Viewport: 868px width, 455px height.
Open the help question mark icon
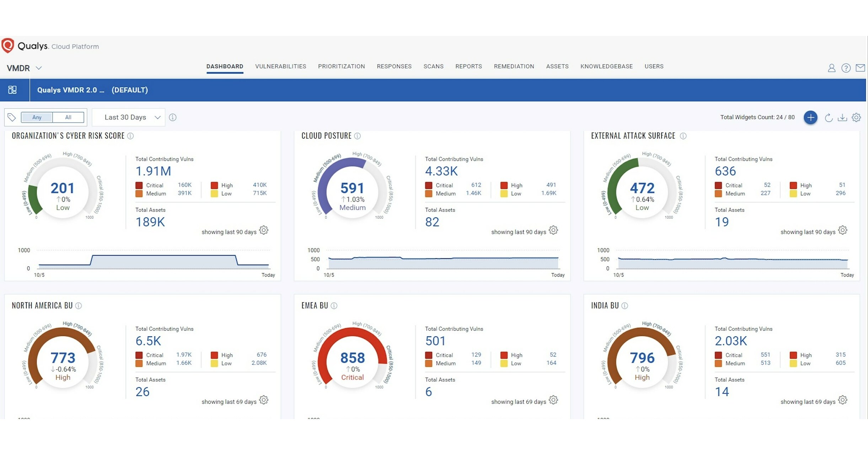click(x=846, y=68)
